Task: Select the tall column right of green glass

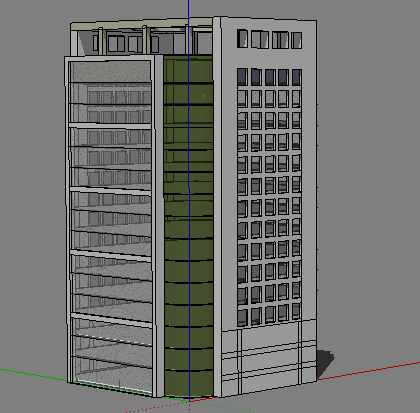Action: (217, 207)
